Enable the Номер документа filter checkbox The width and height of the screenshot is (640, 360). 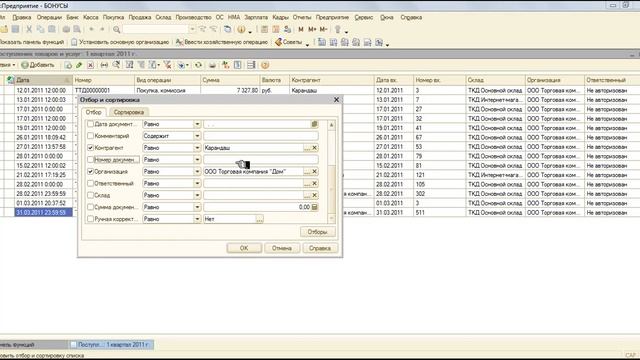[91, 160]
